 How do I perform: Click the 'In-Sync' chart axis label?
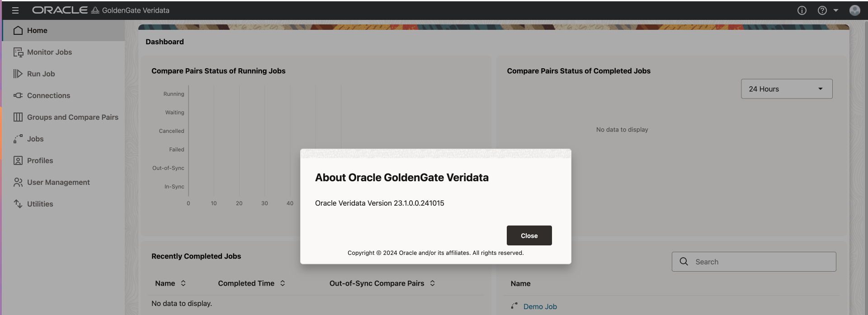pos(174,187)
